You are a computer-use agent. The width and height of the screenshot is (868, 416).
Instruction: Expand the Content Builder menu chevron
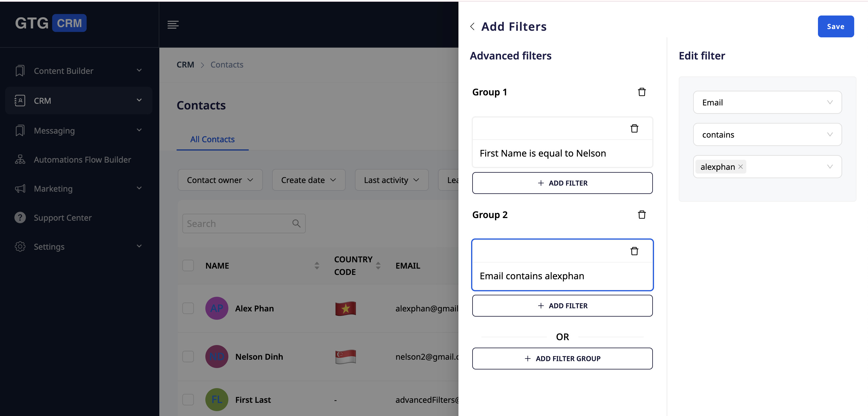[139, 70]
